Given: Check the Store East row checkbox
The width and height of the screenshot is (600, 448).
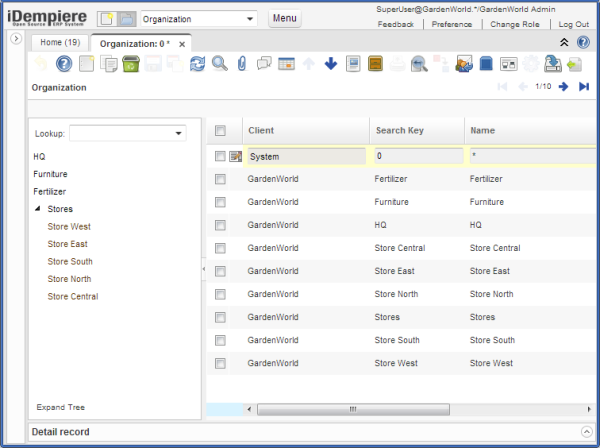Looking at the screenshot, I should tap(220, 271).
